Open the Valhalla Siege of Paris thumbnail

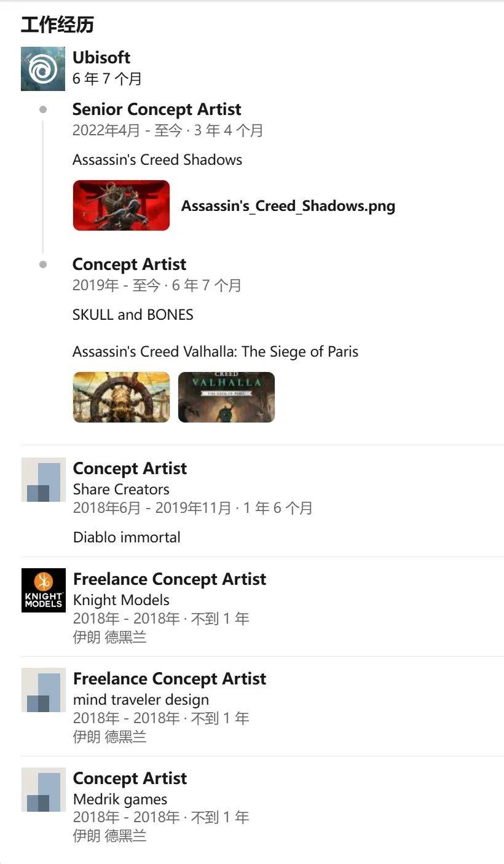click(x=227, y=397)
